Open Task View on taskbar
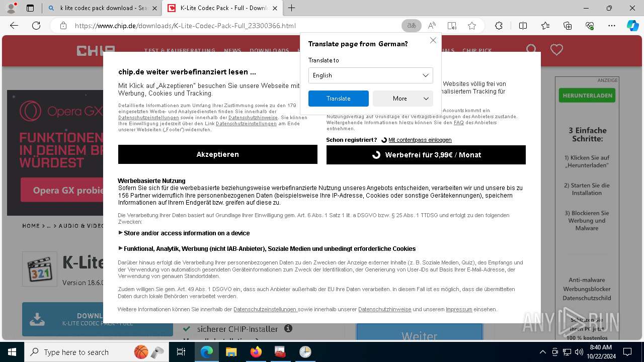Viewport: 644px width, 362px height. tap(181, 352)
